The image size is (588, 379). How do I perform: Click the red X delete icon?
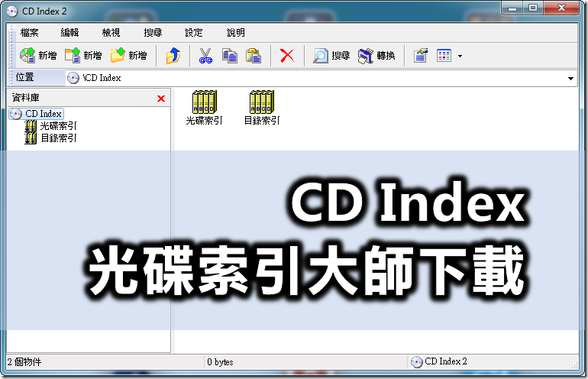click(287, 56)
